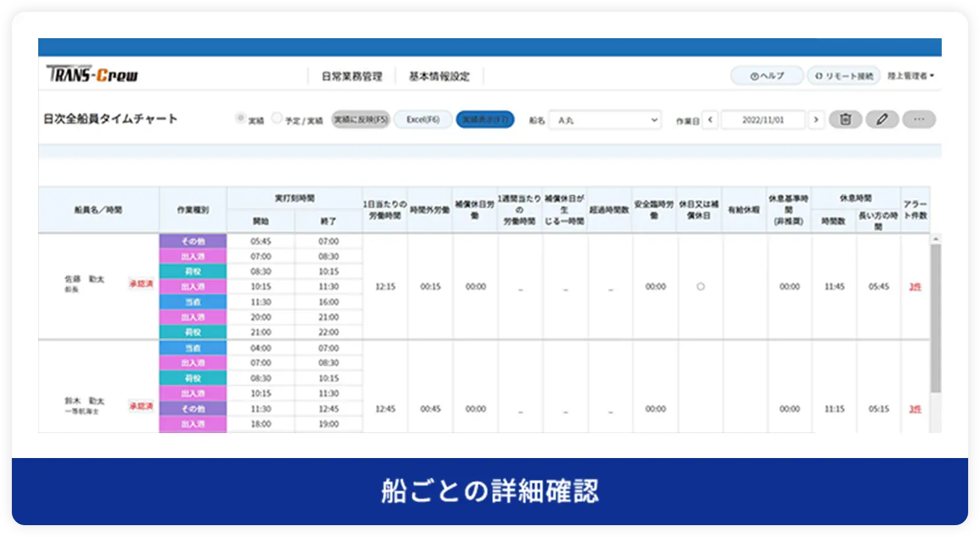Click the holiday circle mark for 佐藤

(701, 287)
